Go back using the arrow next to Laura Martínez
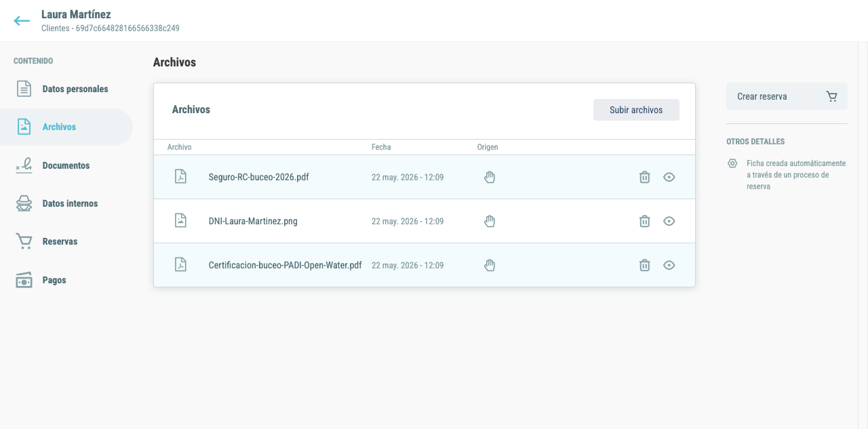 22,21
